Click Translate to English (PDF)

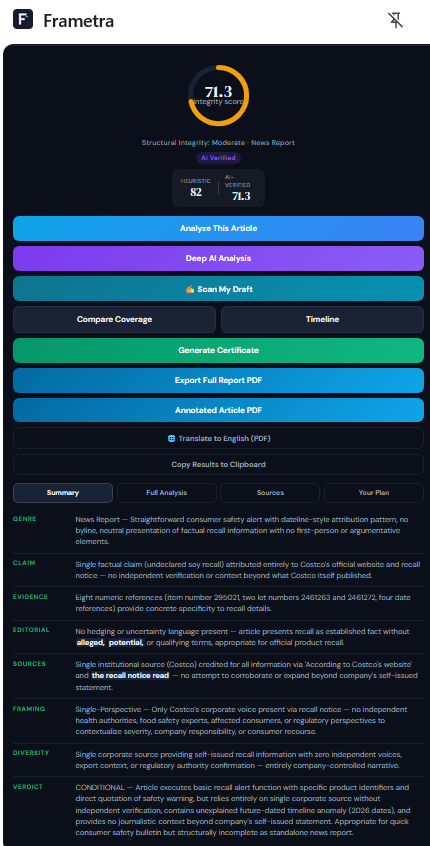coord(219,438)
